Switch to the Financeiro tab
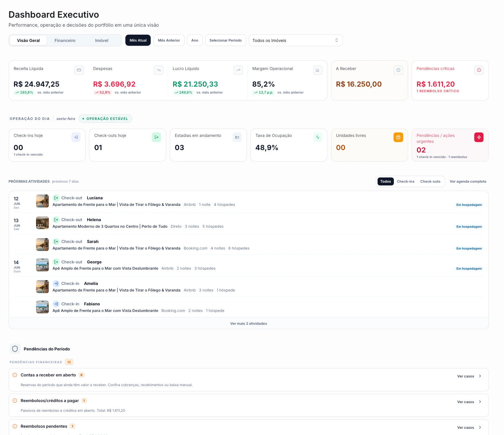The height and width of the screenshot is (435, 504). 65,40
